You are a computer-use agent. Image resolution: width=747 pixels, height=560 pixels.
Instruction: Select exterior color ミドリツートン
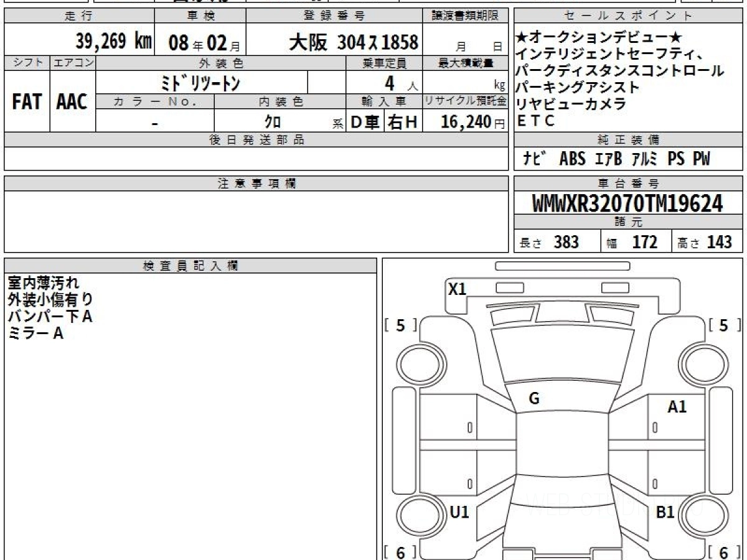click(x=200, y=82)
